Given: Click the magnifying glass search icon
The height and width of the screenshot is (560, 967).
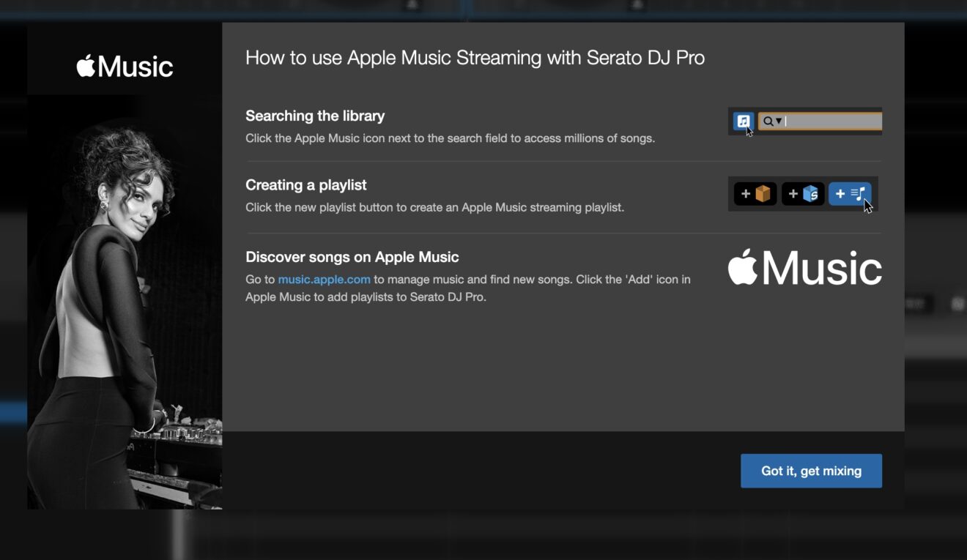Looking at the screenshot, I should 768,122.
